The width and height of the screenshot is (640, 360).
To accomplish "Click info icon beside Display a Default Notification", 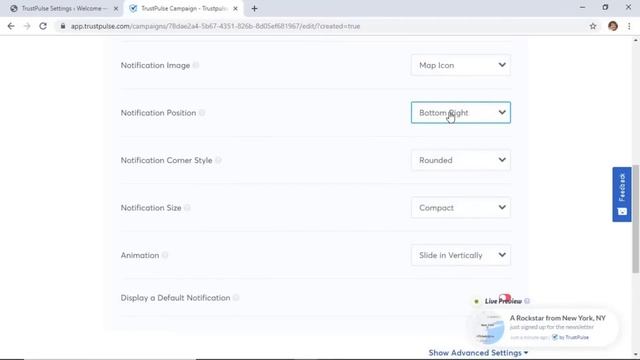I will click(236, 298).
